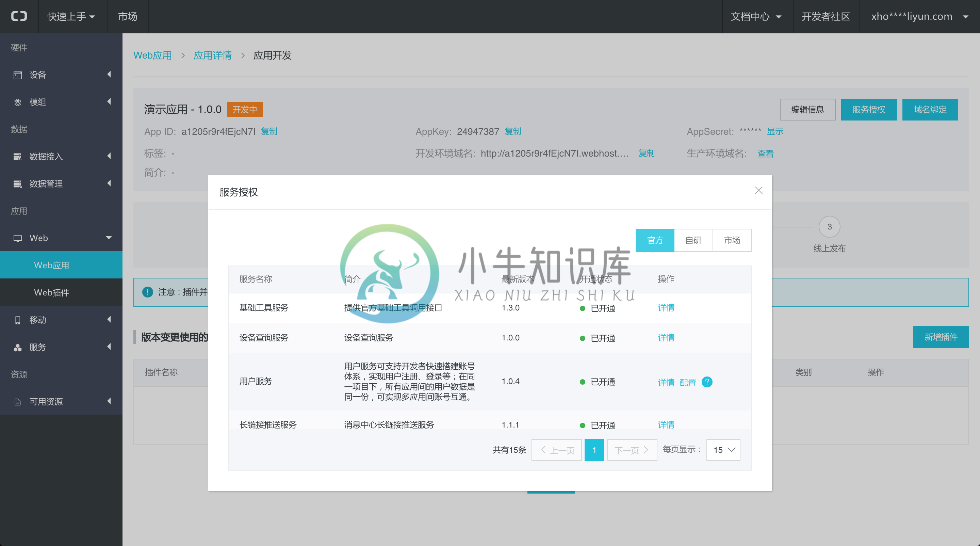Click the 移动 phone icon in sidebar
Screen dimensions: 980x546
point(17,320)
